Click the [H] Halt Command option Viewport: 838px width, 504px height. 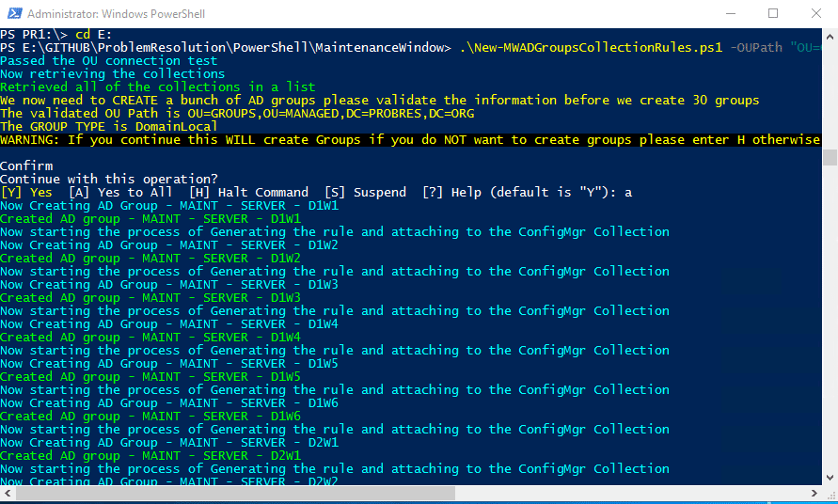point(248,192)
